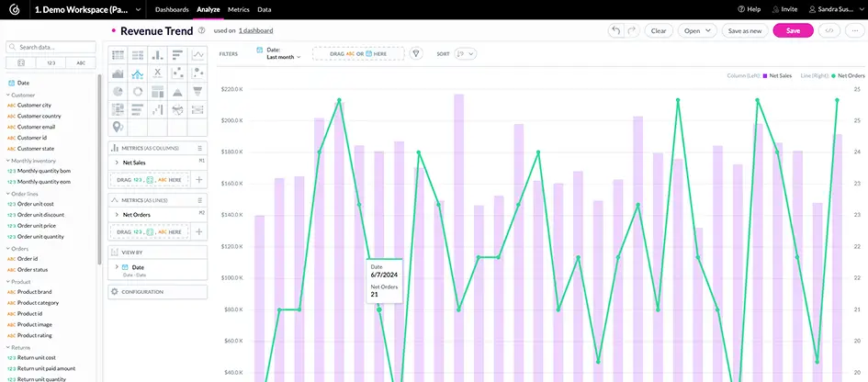The height and width of the screenshot is (382, 868).
Task: Select the Pyramid chart visualization type
Action: point(177,91)
